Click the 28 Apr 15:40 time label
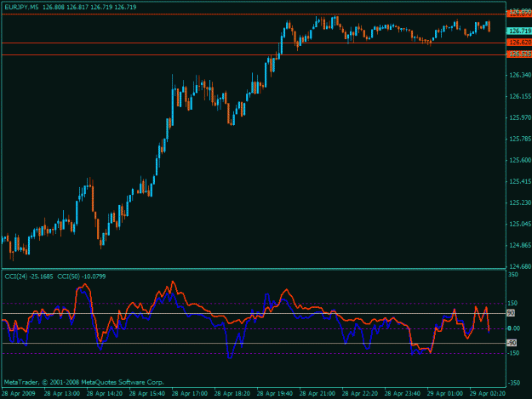 tap(147, 394)
